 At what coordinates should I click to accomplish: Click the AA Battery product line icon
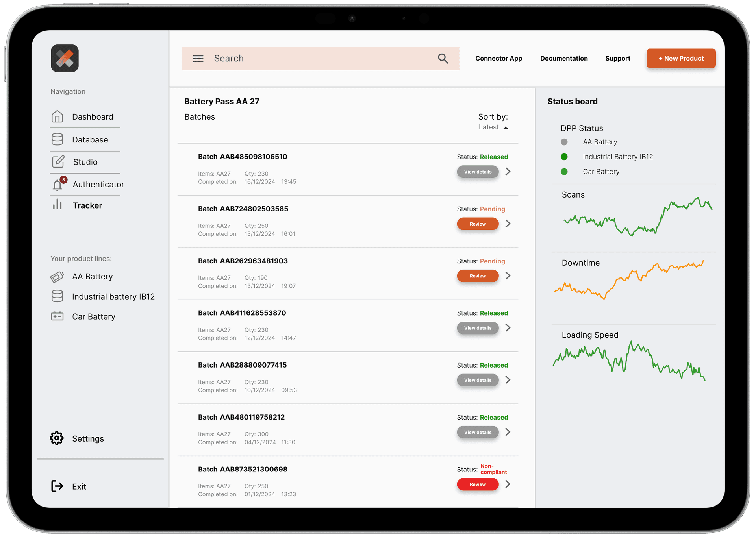(x=57, y=277)
